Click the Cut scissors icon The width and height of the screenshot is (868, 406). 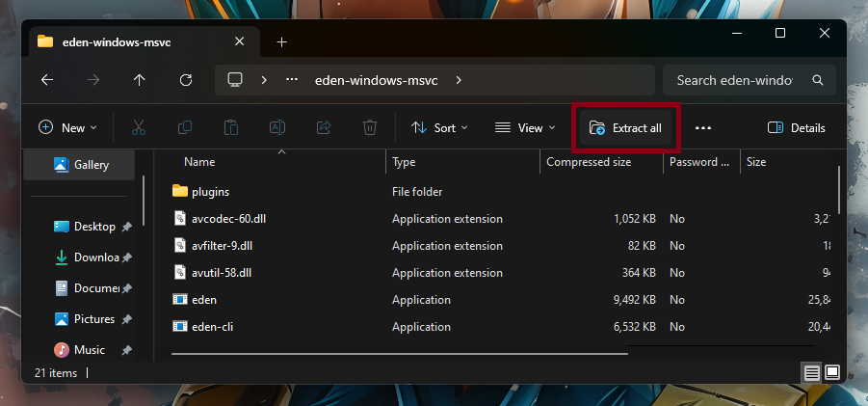point(139,128)
